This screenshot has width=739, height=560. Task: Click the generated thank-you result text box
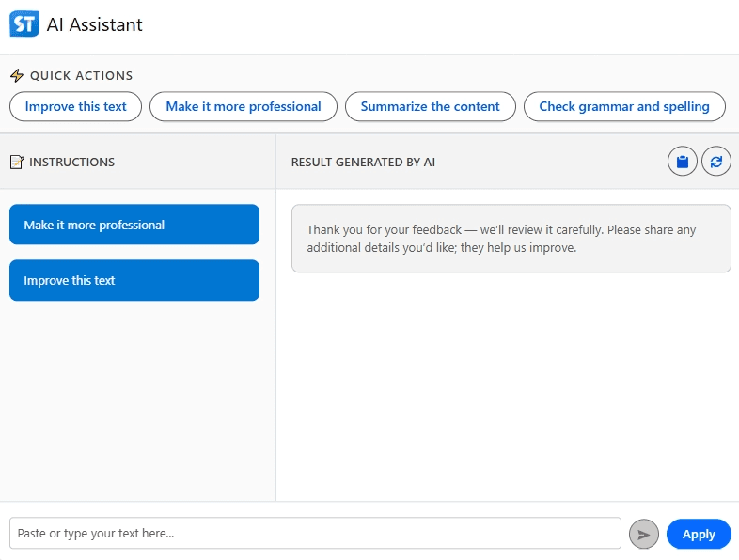tap(511, 239)
